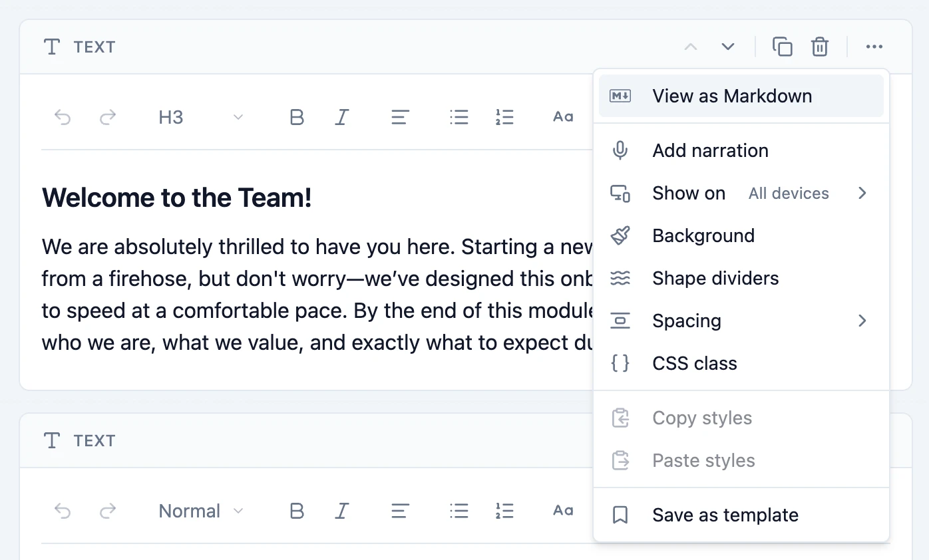Delete the first Text block
The width and height of the screenshot is (929, 560).
click(x=820, y=47)
